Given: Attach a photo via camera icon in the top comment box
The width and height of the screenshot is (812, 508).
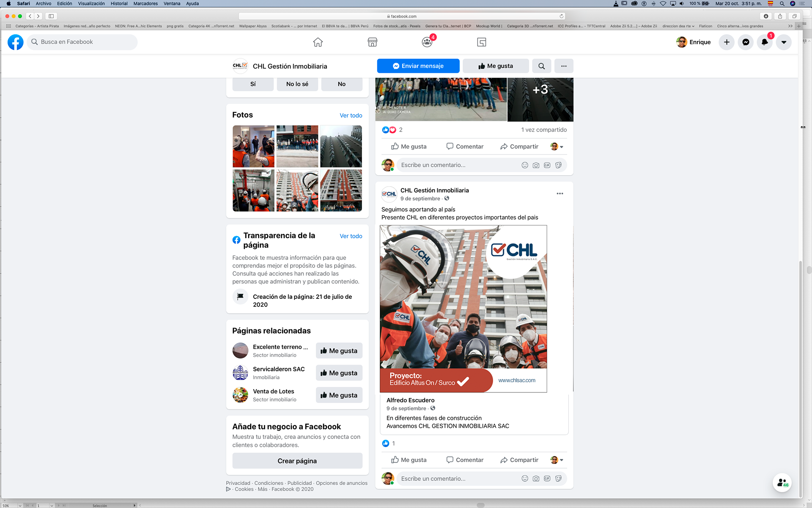Looking at the screenshot, I should pyautogui.click(x=536, y=165).
